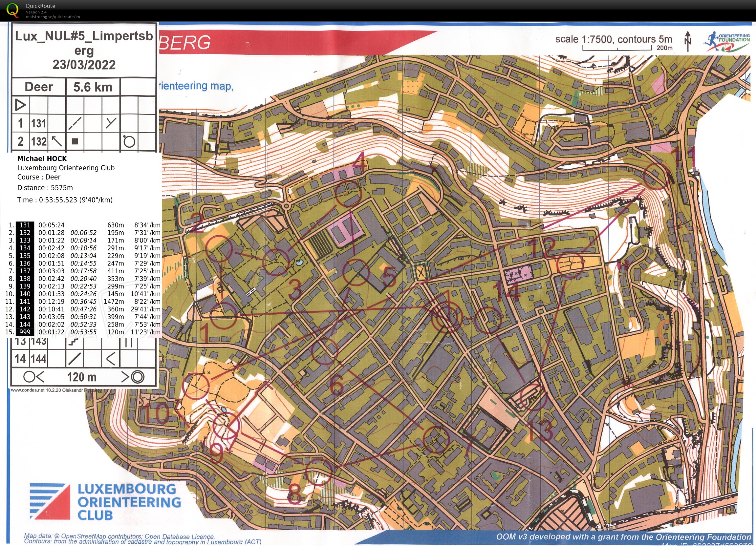Click the finish double circle on the map
The image size is (756, 546).
click(x=447, y=318)
